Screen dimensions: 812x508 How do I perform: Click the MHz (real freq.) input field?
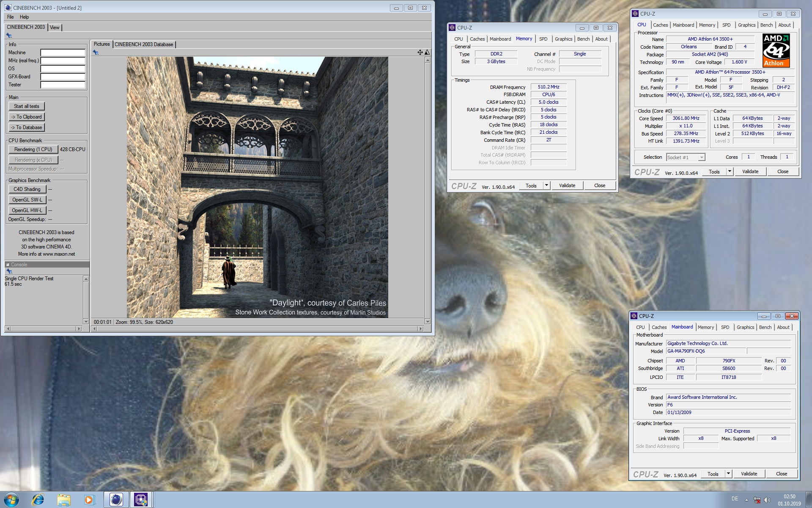[63, 61]
